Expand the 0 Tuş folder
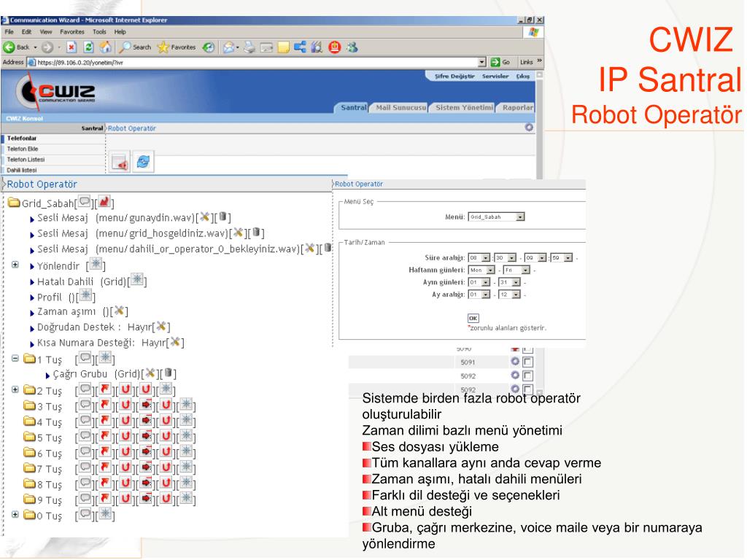 coord(15,514)
